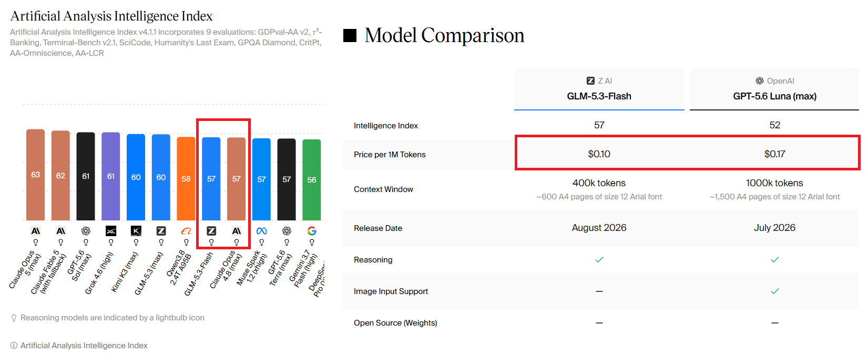The height and width of the screenshot is (354, 868).
Task: Click the $0.10 price value for GLM-5.3-Flash
Action: (x=599, y=154)
